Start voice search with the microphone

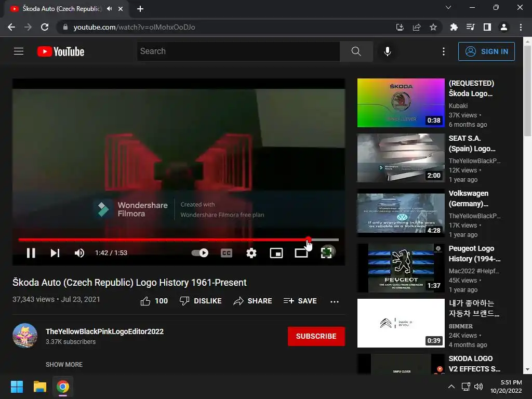click(x=387, y=51)
